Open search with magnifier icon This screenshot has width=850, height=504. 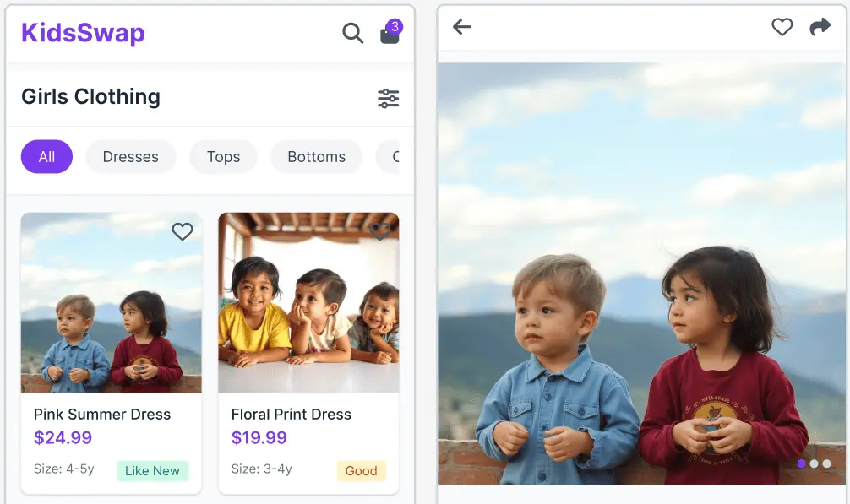pyautogui.click(x=352, y=34)
